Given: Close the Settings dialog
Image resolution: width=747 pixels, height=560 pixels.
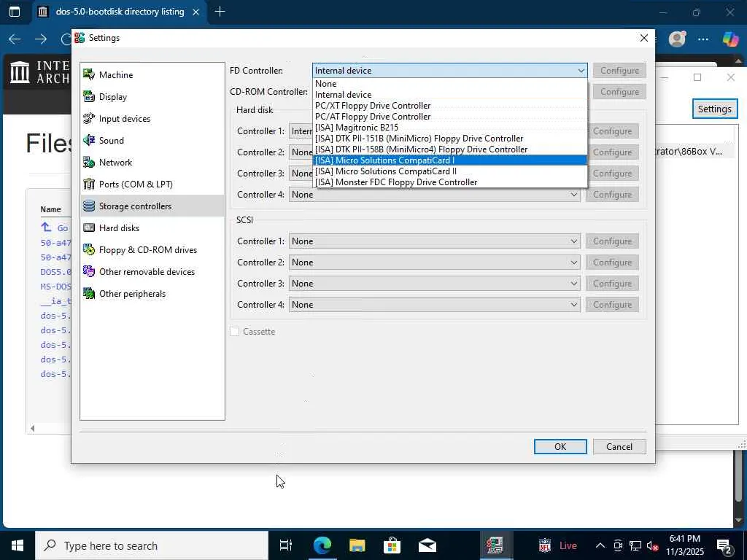Looking at the screenshot, I should click(643, 38).
